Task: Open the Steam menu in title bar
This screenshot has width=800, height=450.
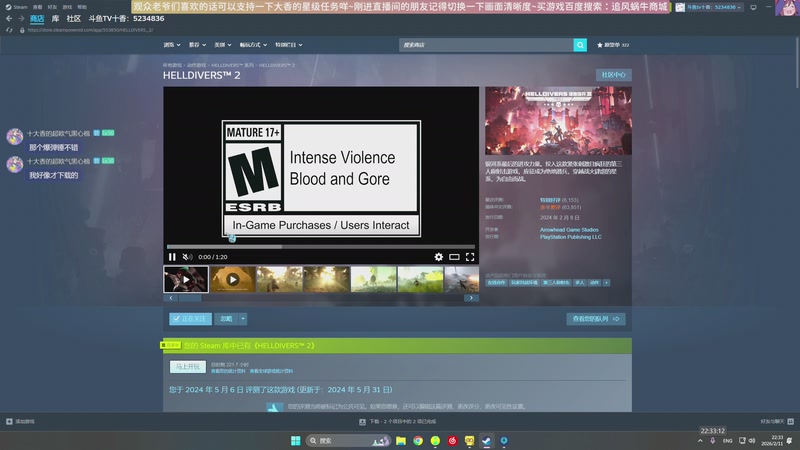Action: (16, 7)
